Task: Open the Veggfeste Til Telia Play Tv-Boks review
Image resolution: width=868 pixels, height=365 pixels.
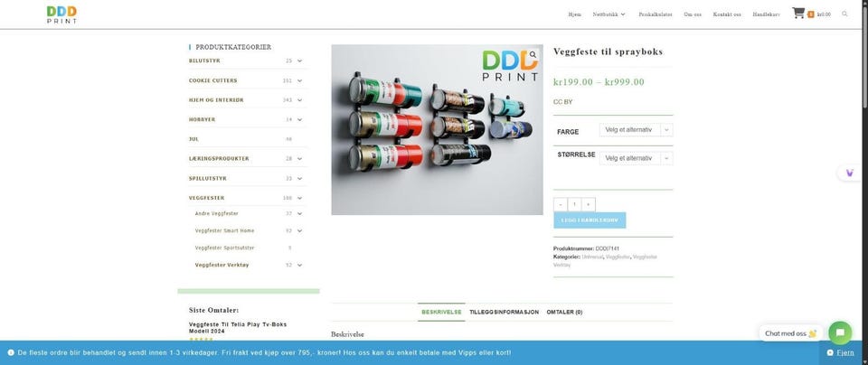Action: click(238, 327)
